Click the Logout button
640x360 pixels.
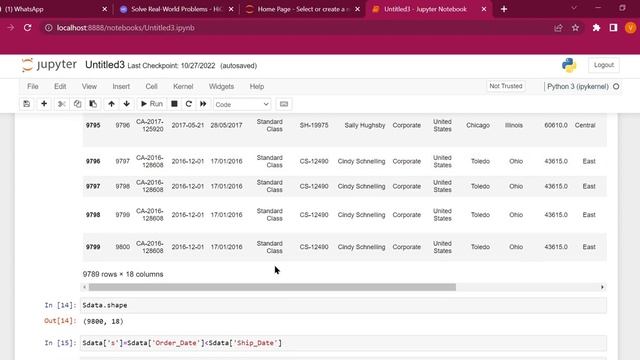click(x=604, y=65)
